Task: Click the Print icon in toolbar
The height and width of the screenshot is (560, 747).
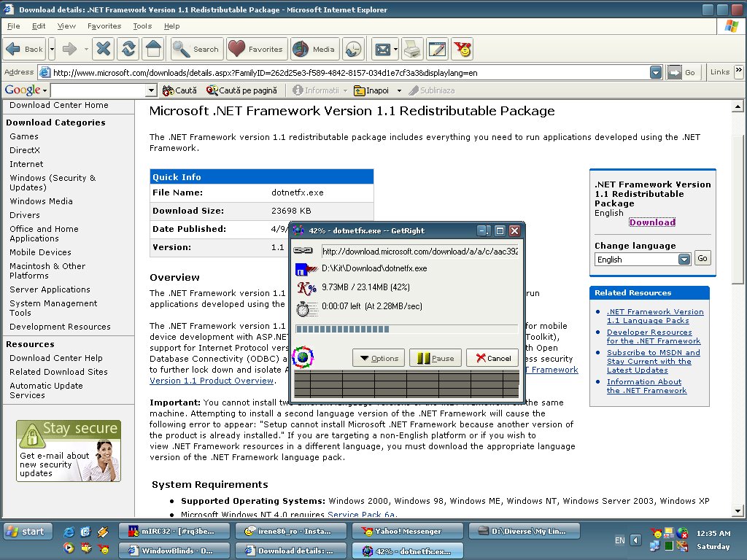Action: [412, 49]
